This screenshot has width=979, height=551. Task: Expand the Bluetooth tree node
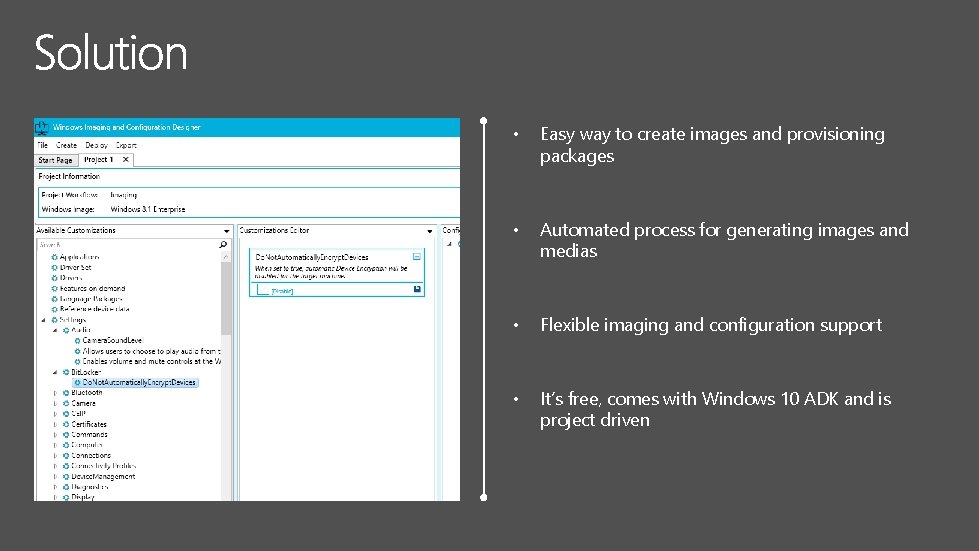[55, 393]
